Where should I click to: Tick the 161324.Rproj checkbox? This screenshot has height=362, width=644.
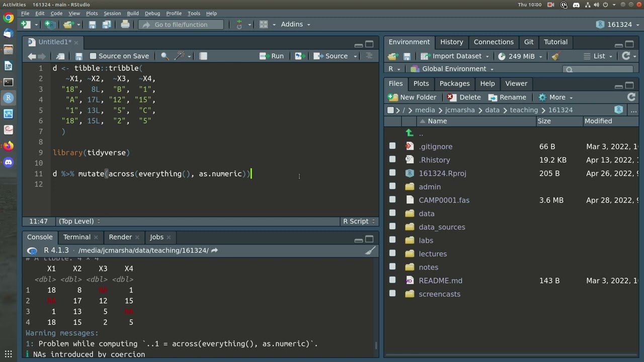coord(392,173)
